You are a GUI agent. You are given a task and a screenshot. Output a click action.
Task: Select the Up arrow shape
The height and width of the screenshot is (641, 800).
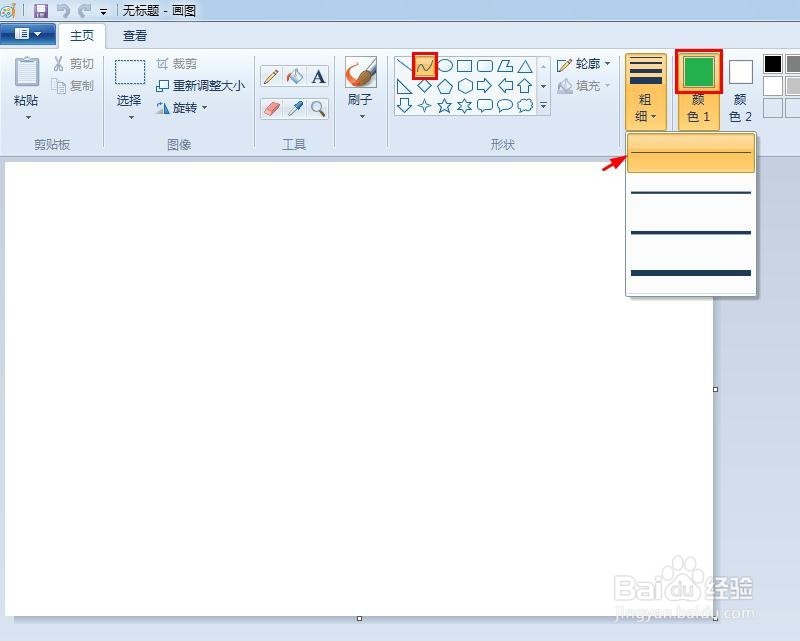click(524, 86)
